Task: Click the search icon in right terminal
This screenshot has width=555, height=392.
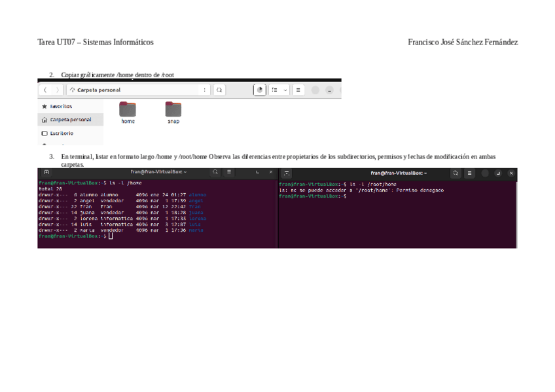Action: (x=456, y=173)
